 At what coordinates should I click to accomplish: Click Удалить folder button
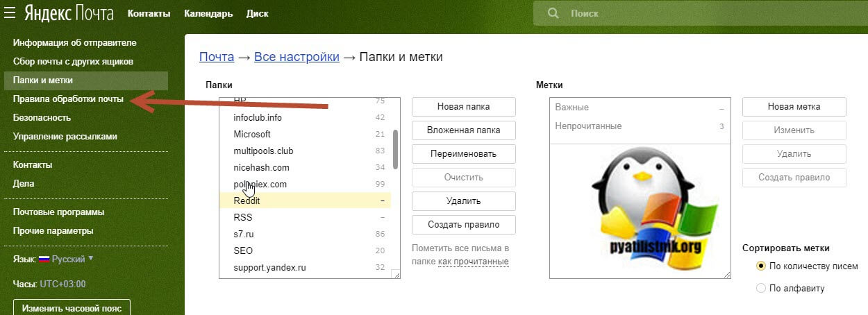[464, 201]
